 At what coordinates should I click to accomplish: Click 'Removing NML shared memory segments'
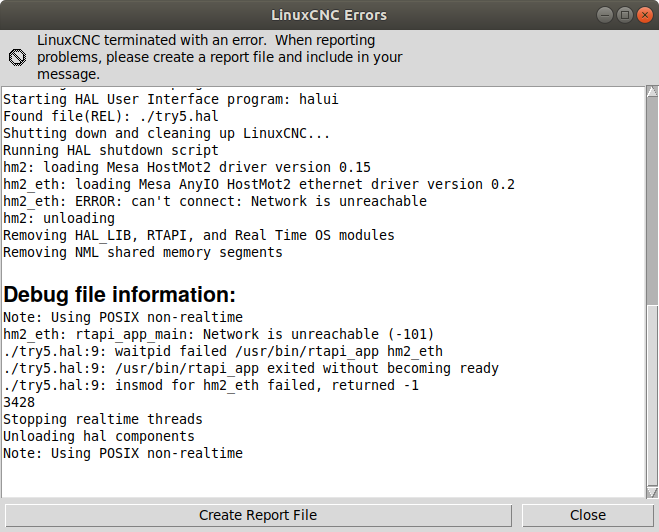tap(143, 253)
